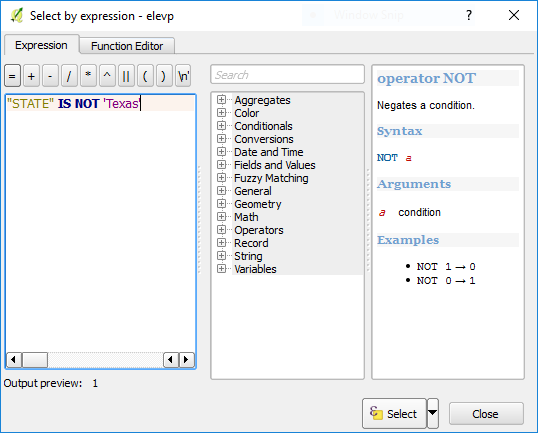Insert an opening parenthesis
Image resolution: width=538 pixels, height=433 pixels.
click(x=145, y=76)
